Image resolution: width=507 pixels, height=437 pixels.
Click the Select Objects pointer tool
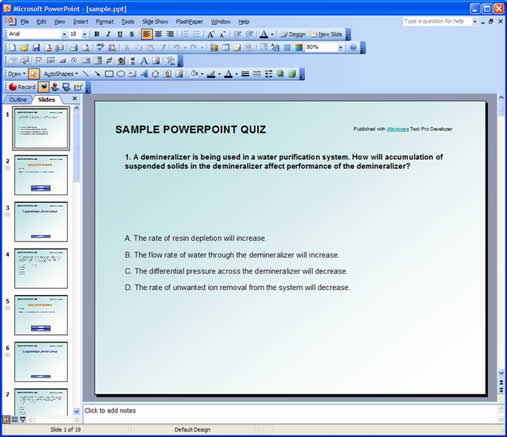(x=34, y=74)
